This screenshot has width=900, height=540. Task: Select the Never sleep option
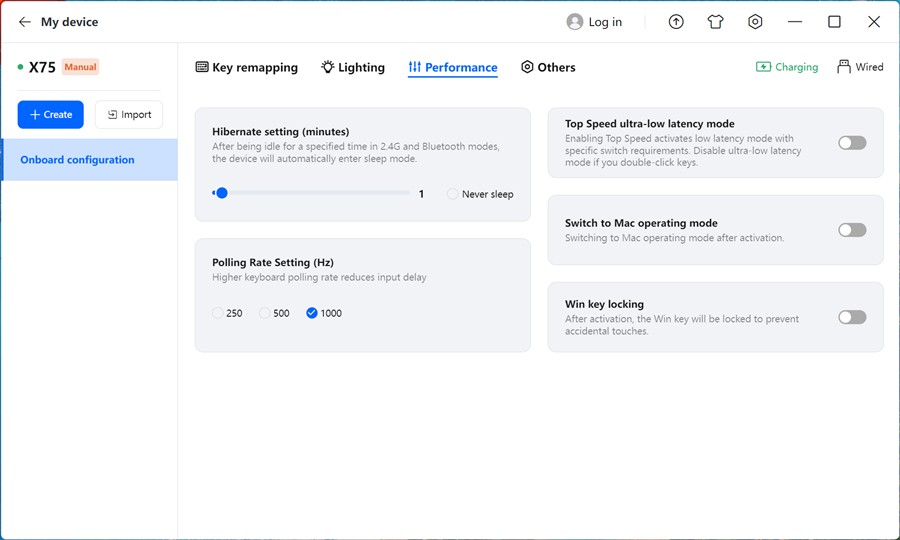pos(453,194)
